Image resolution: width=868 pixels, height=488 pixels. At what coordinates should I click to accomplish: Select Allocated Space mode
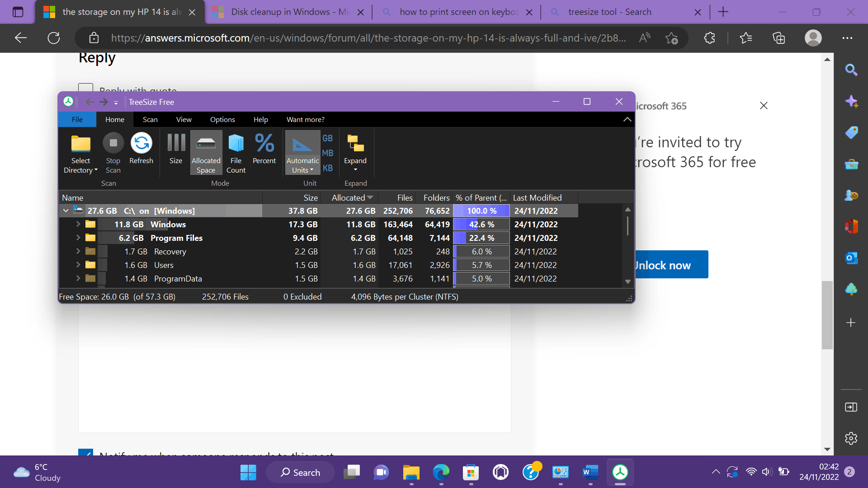point(206,153)
